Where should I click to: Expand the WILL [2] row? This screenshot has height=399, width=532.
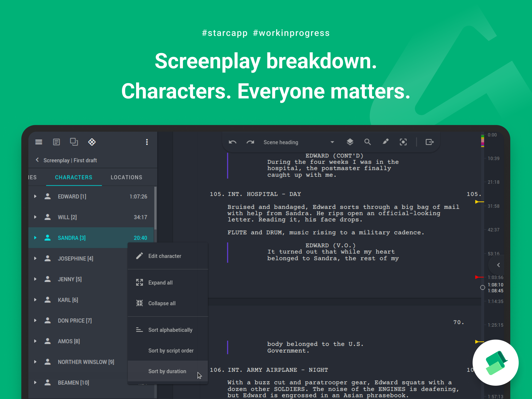[x=35, y=217]
